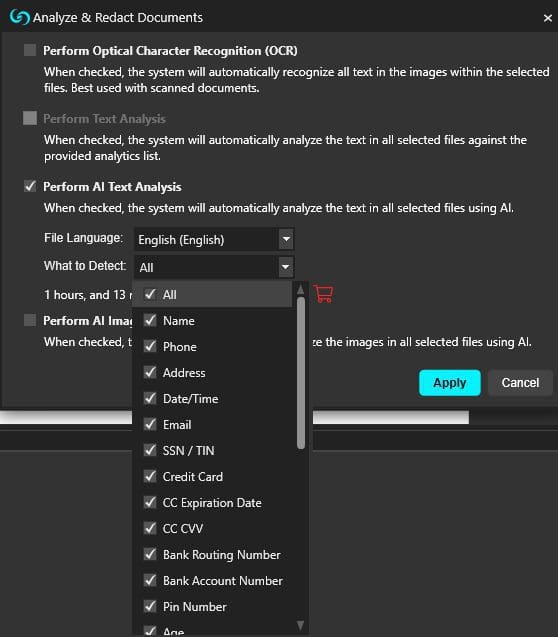This screenshot has height=637, width=558.
Task: Click the red shopping cart icon
Action: (324, 294)
